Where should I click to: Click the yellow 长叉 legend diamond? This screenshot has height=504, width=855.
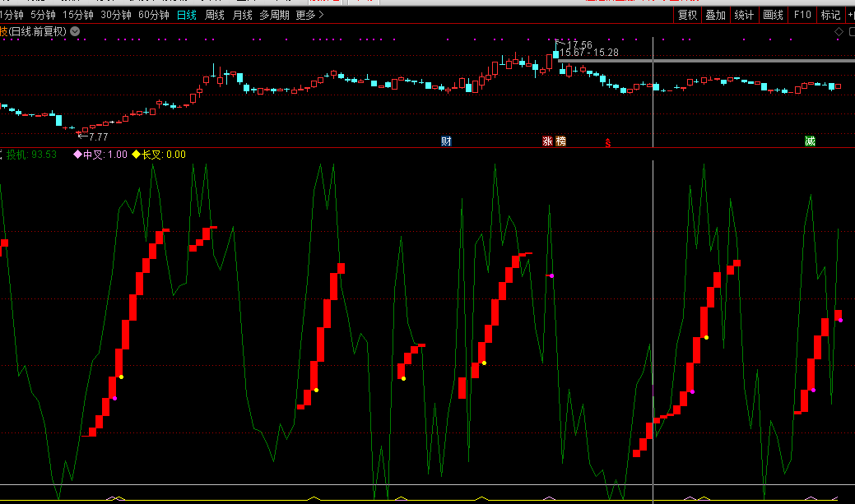point(137,155)
